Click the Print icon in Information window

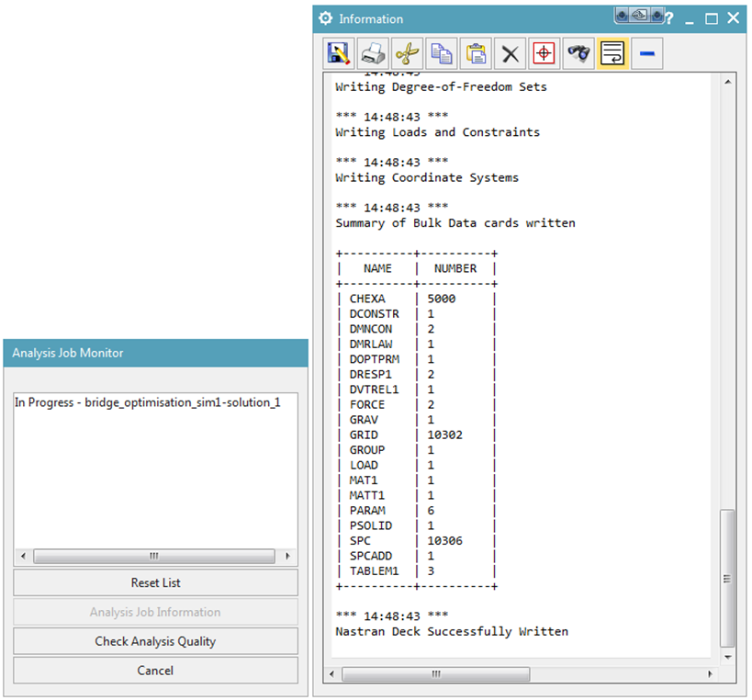pyautogui.click(x=373, y=53)
